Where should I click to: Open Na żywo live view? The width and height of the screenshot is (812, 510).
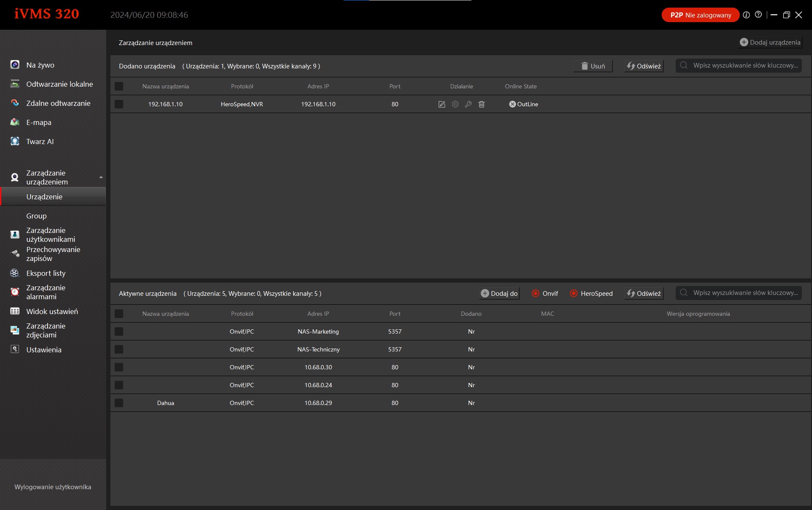40,65
